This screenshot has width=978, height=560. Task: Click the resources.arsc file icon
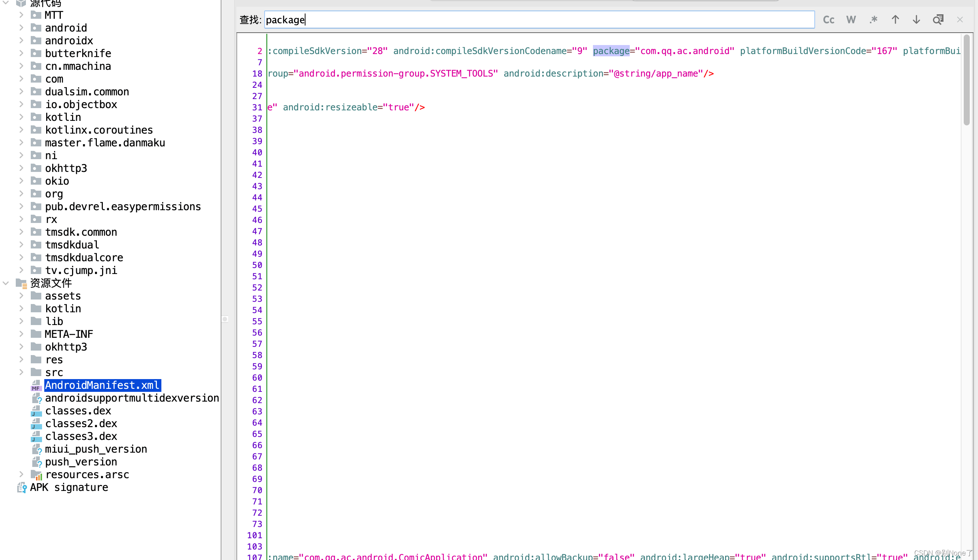pos(36,475)
